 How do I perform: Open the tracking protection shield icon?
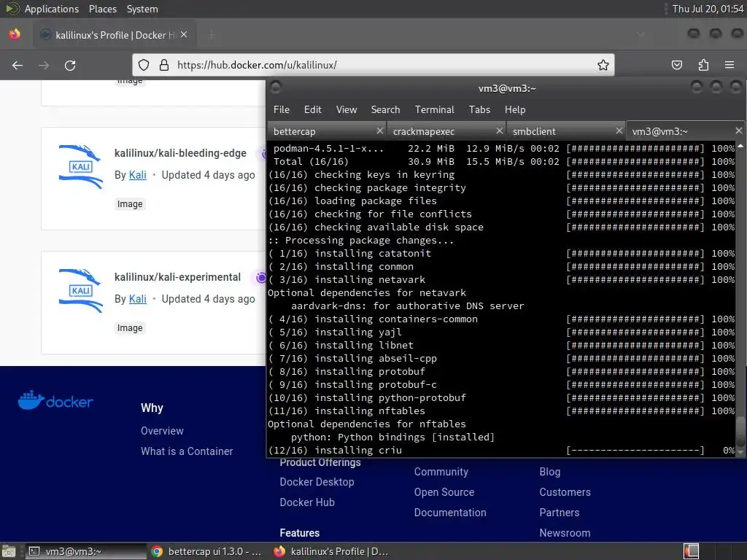pos(144,65)
